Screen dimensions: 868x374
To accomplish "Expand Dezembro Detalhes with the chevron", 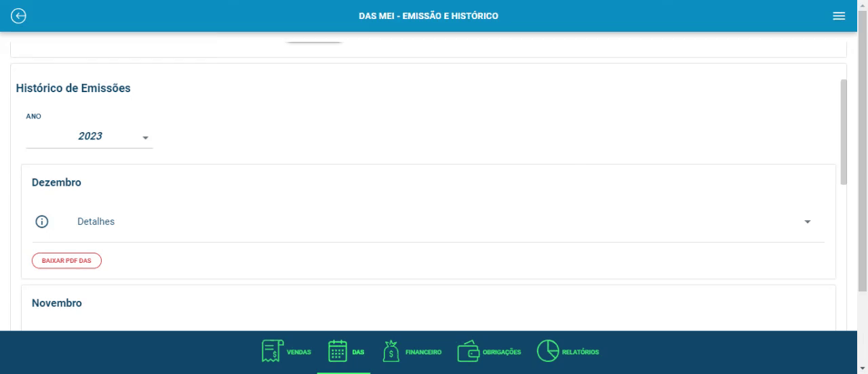I will 807,222.
